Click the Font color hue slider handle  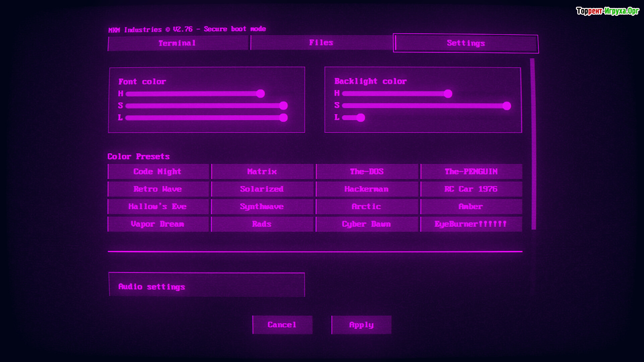click(x=261, y=94)
